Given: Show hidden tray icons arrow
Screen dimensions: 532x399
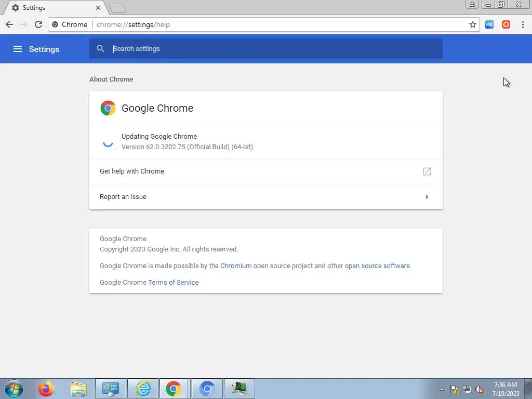Looking at the screenshot, I should point(442,389).
